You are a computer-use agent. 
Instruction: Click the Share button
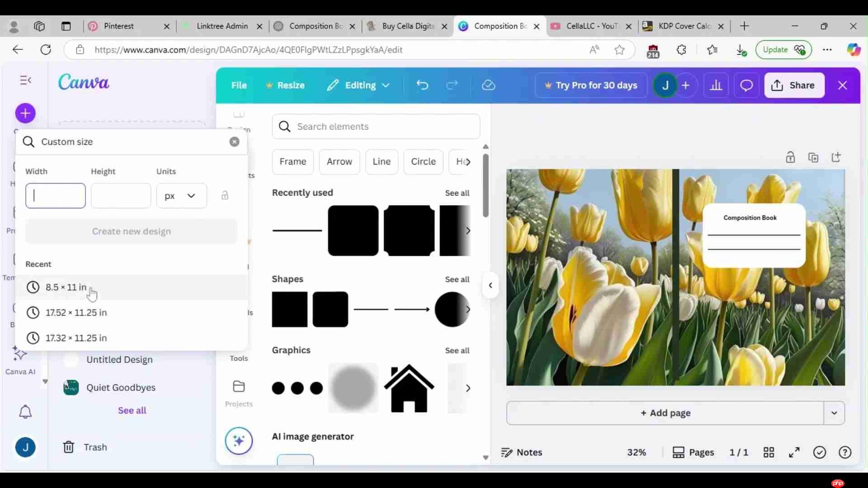[794, 85]
